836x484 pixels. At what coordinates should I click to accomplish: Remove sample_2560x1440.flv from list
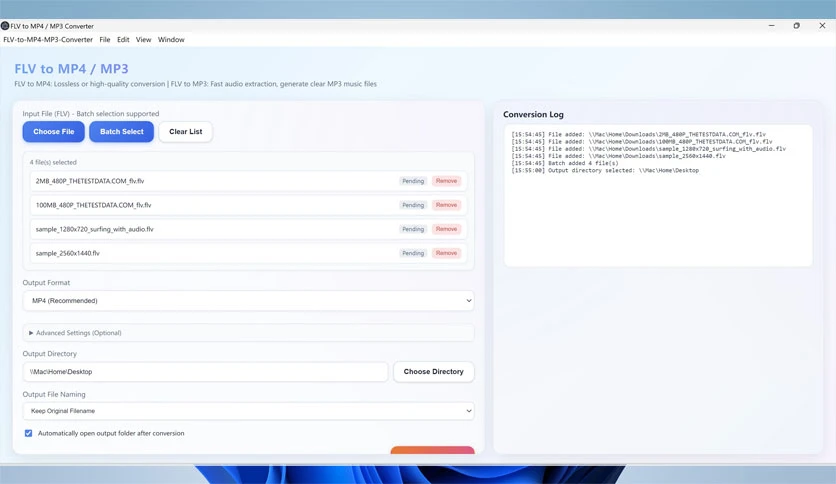click(446, 253)
